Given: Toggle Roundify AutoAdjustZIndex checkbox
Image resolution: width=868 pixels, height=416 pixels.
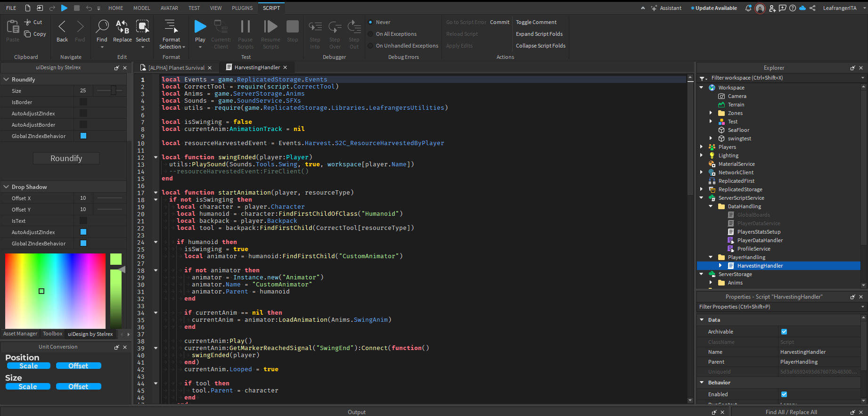Looking at the screenshot, I should 83,113.
